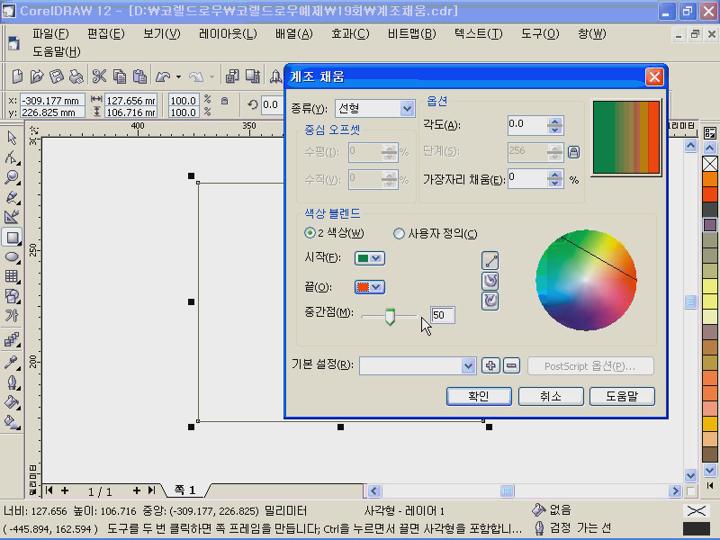Click the 각도 angle input field
The image size is (720, 540).
[527, 125]
